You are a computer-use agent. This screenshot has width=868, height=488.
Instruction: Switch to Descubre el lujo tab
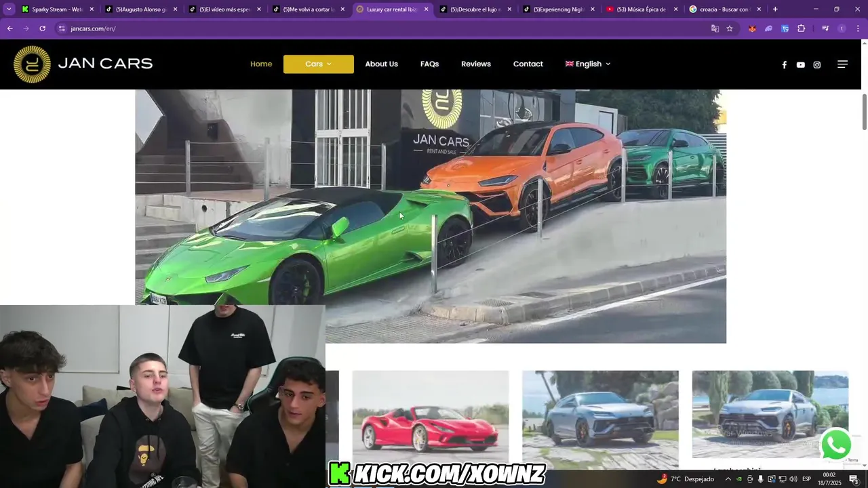tap(475, 9)
